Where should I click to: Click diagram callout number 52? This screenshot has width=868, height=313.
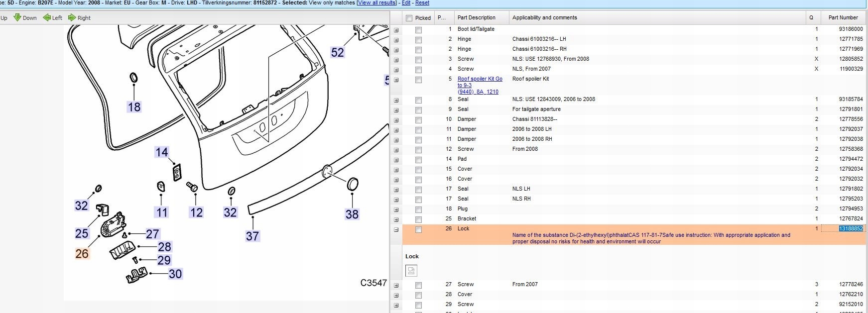coord(338,52)
